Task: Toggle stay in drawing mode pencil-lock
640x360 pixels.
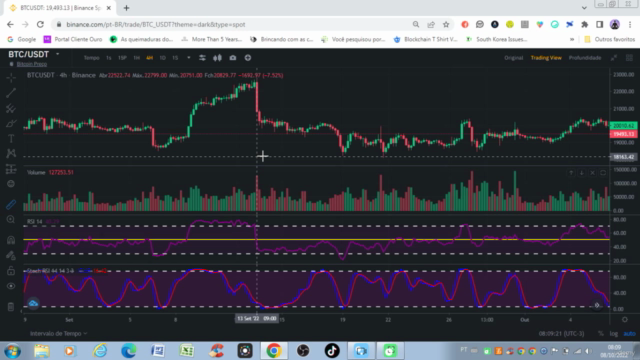Action: [11, 256]
